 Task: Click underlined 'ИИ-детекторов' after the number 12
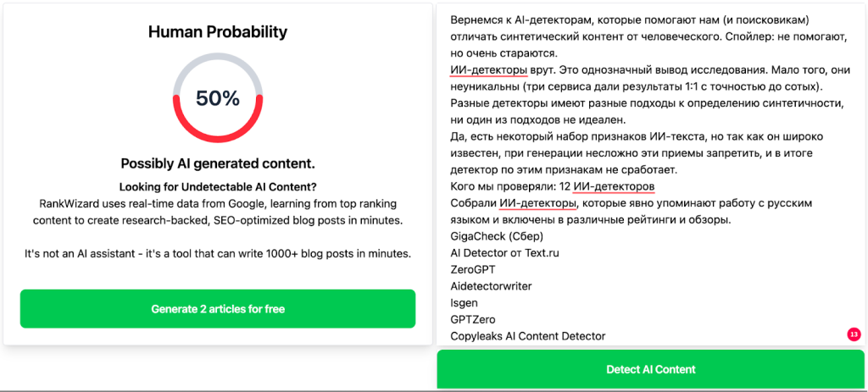click(x=614, y=186)
